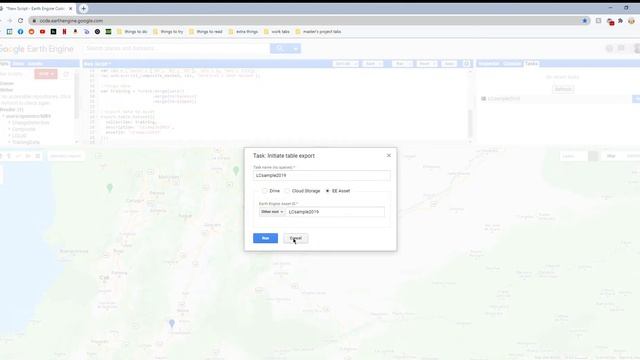Screen dimensions: 640x360
Task: Switch the map to Map view type
Action: tap(611, 156)
